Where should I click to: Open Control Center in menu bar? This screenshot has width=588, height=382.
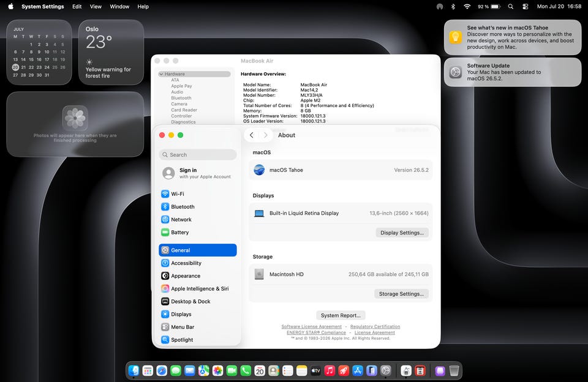click(526, 6)
